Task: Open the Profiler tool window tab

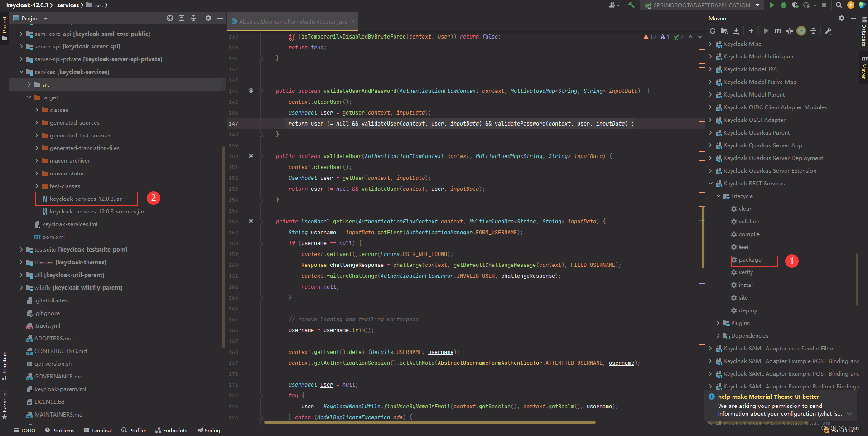Action: point(134,430)
